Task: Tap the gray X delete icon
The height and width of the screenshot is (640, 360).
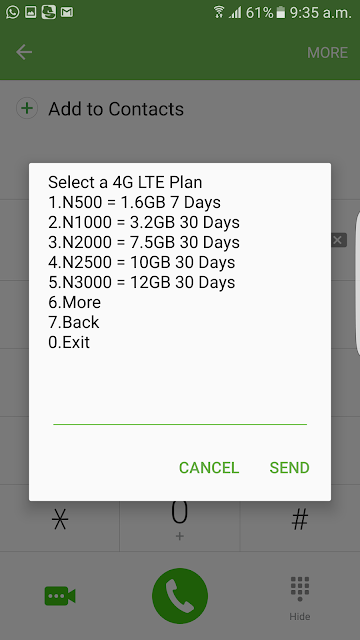Action: click(338, 240)
